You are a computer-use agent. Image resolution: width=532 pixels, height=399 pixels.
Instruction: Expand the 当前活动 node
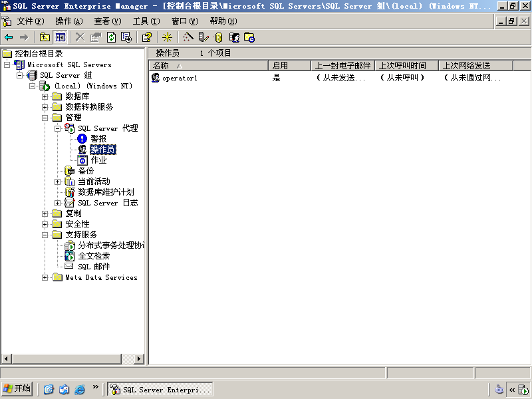click(x=58, y=182)
